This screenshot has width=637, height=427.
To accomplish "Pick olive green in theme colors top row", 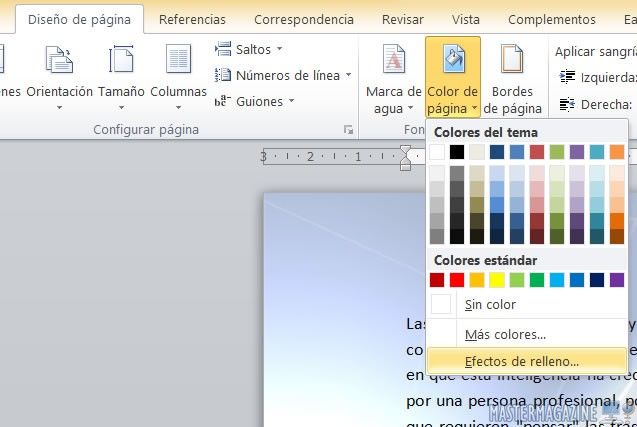I will pyautogui.click(x=557, y=152).
